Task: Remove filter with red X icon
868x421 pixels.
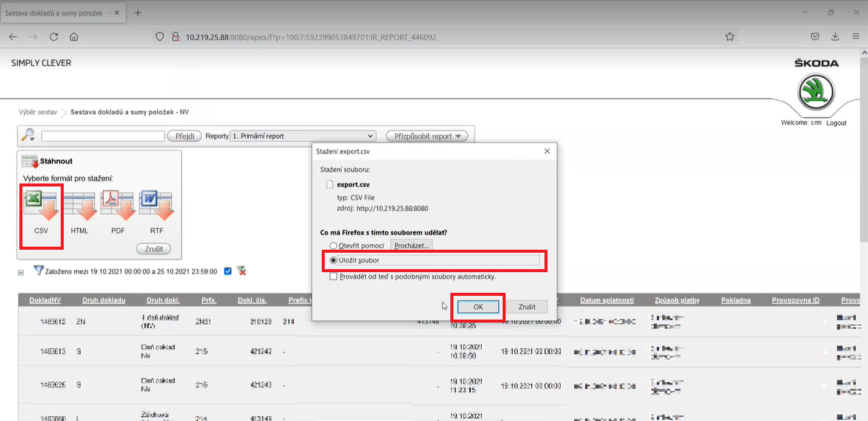Action: click(241, 272)
